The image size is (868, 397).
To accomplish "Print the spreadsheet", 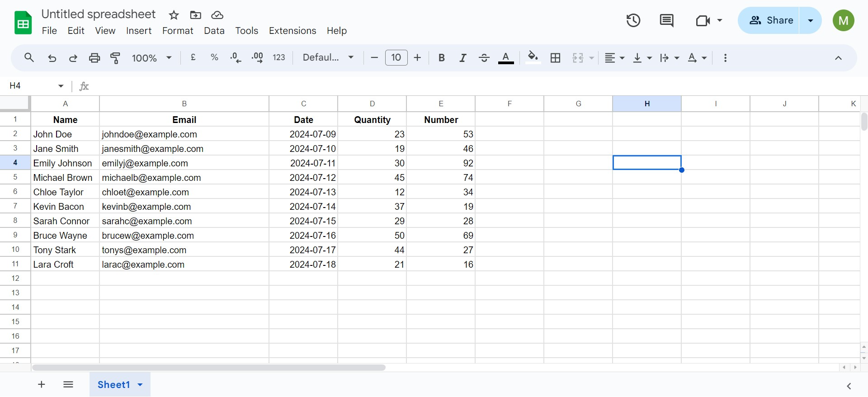I will [x=94, y=58].
